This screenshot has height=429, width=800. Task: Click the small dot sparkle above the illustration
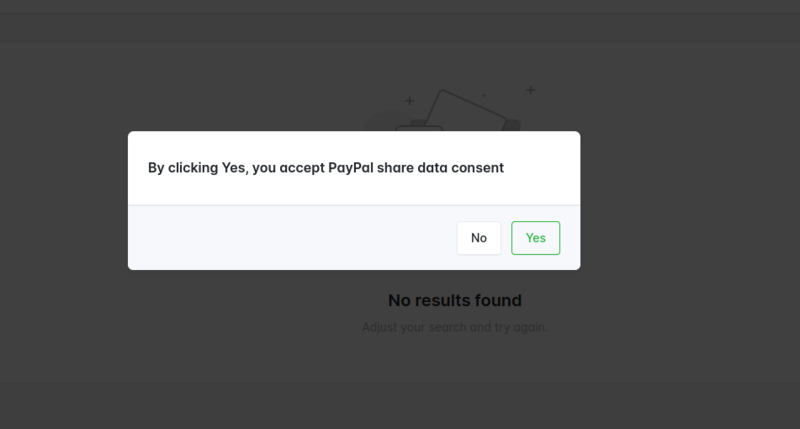coord(484,97)
